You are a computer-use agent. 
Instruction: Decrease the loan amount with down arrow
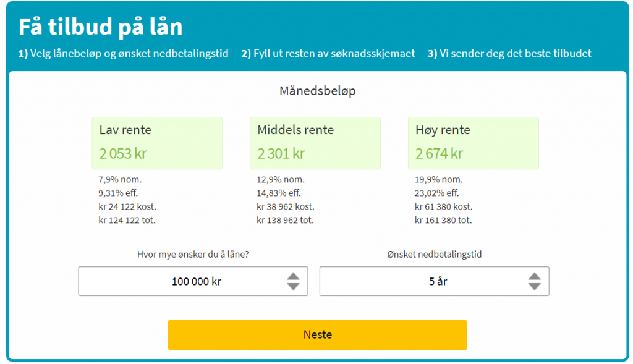click(293, 287)
